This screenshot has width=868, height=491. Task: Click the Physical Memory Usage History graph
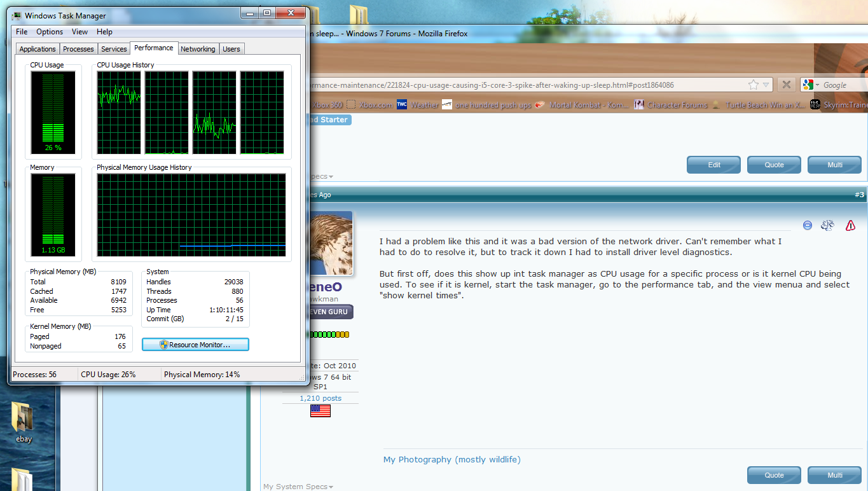coord(191,215)
